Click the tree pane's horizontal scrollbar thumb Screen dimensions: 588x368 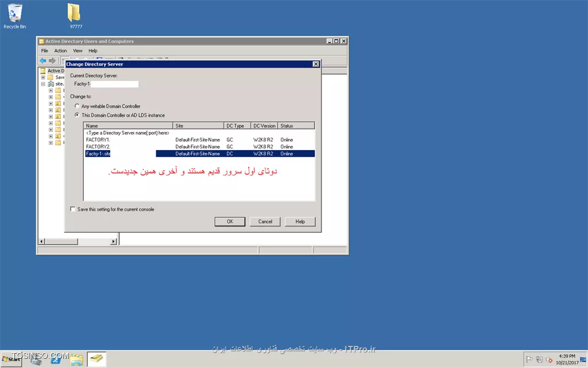point(61,241)
